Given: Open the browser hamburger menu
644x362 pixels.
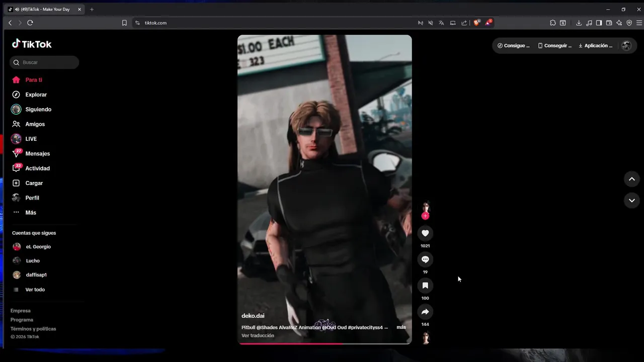Looking at the screenshot, I should point(639,23).
